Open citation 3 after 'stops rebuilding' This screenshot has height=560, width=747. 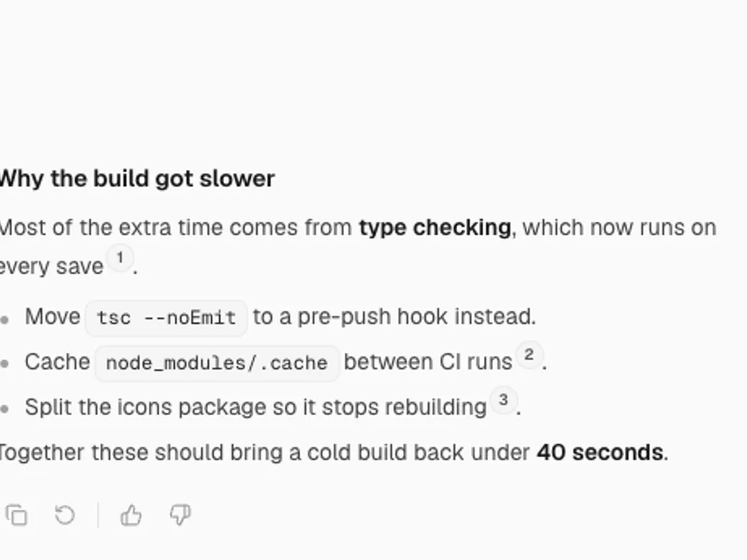click(504, 399)
